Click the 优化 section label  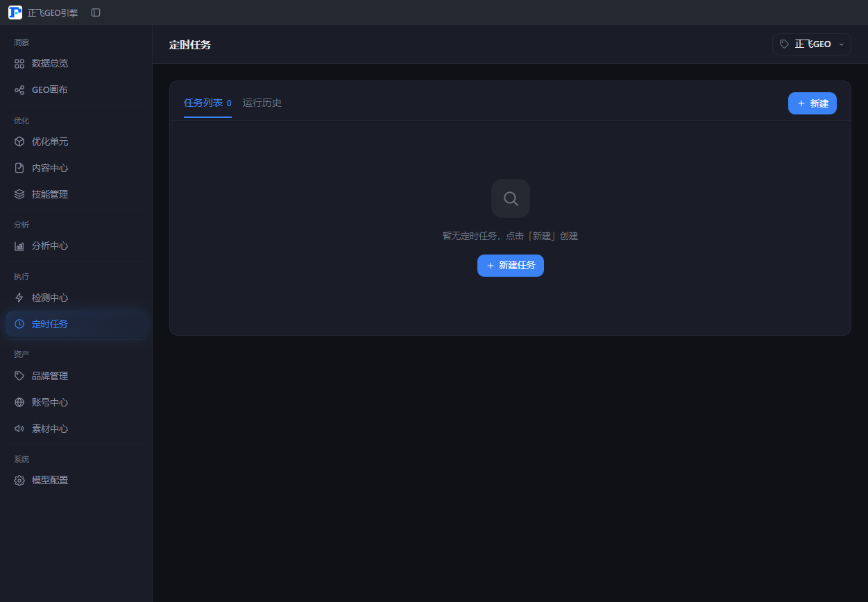pyautogui.click(x=22, y=121)
